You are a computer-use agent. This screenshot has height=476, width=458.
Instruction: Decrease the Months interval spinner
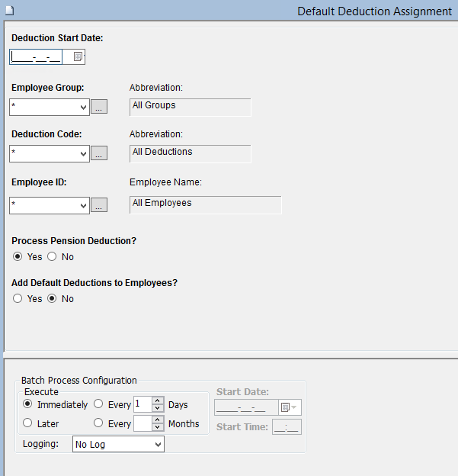point(158,427)
